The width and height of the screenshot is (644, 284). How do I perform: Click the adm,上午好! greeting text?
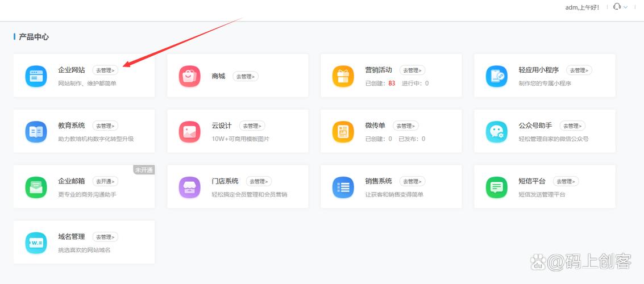pos(583,7)
